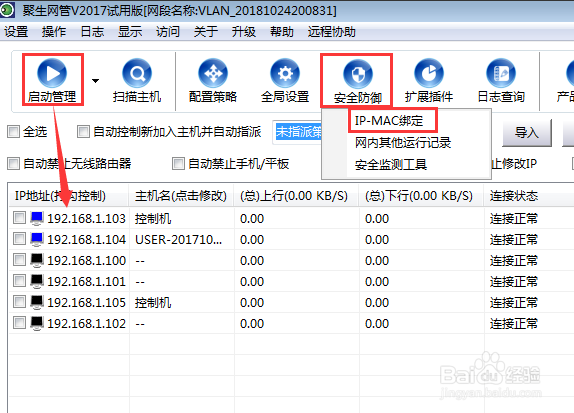Open the 帮助 menu
This screenshot has width=574, height=413.
282,32
